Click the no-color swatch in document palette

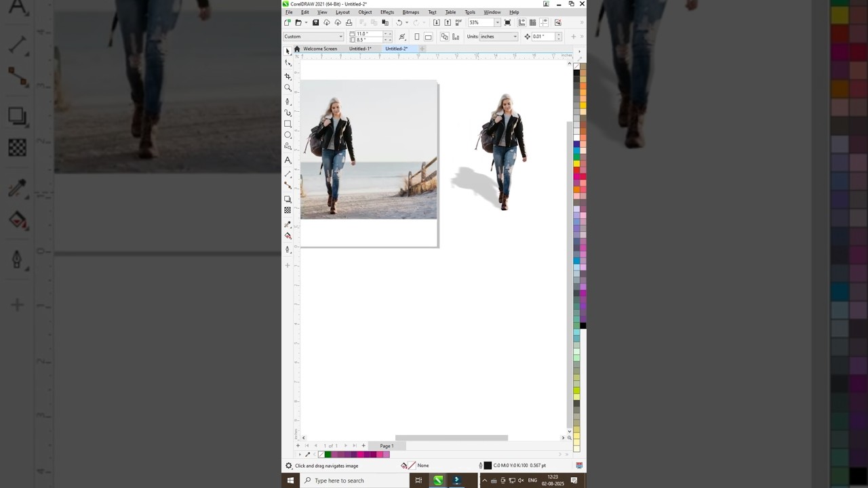(321, 455)
